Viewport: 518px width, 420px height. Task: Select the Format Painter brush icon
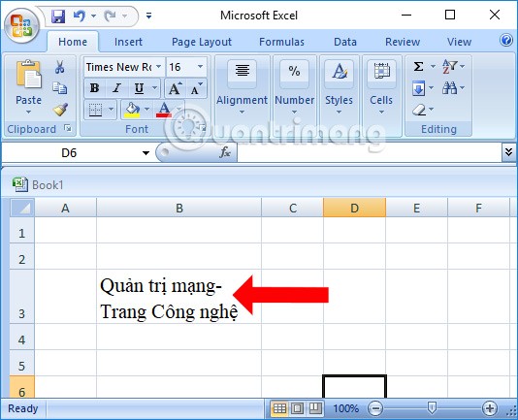(x=60, y=110)
